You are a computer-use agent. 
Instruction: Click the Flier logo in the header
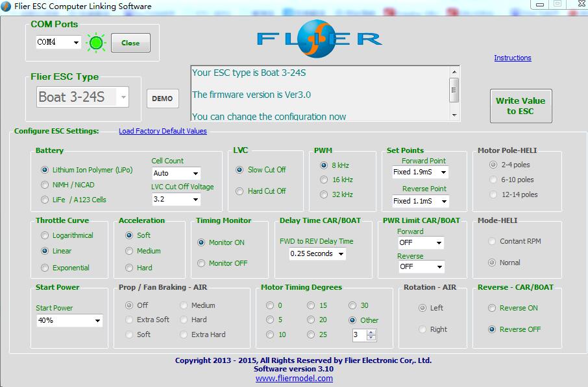point(319,39)
